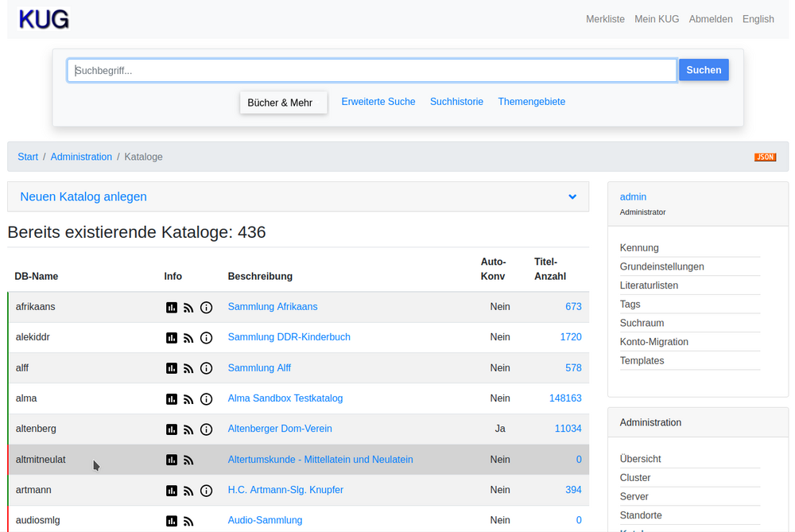Focus the Suchbegriff search field

coord(371,70)
